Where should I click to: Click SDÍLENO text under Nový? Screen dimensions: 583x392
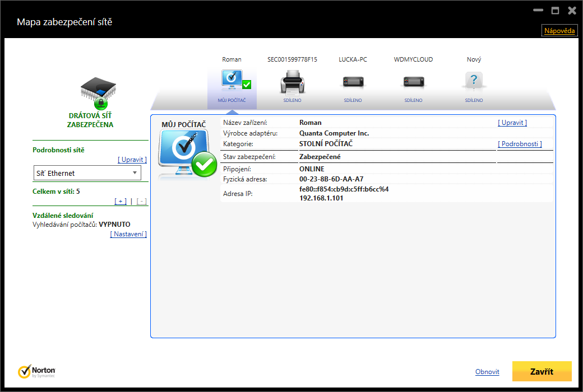click(474, 100)
